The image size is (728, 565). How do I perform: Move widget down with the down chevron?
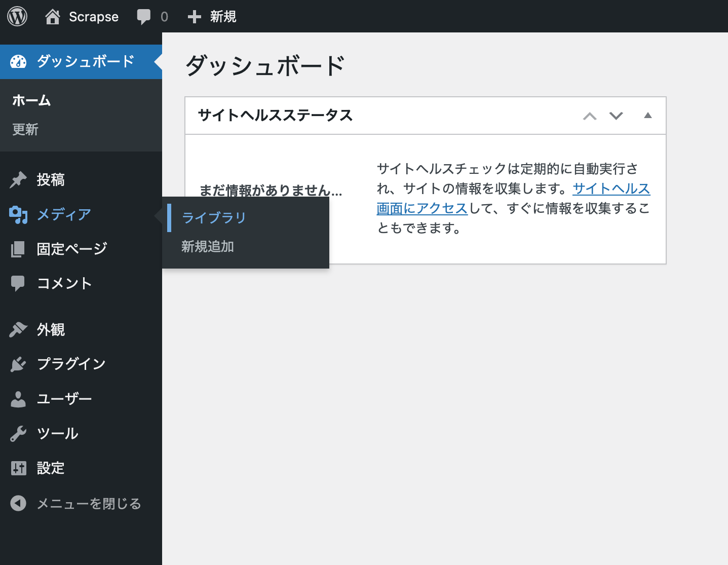[617, 116]
